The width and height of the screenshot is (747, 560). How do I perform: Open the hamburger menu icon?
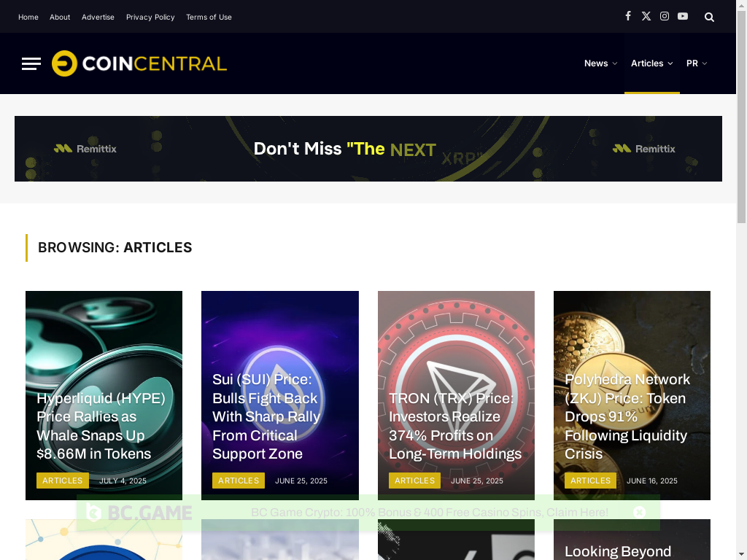31,63
